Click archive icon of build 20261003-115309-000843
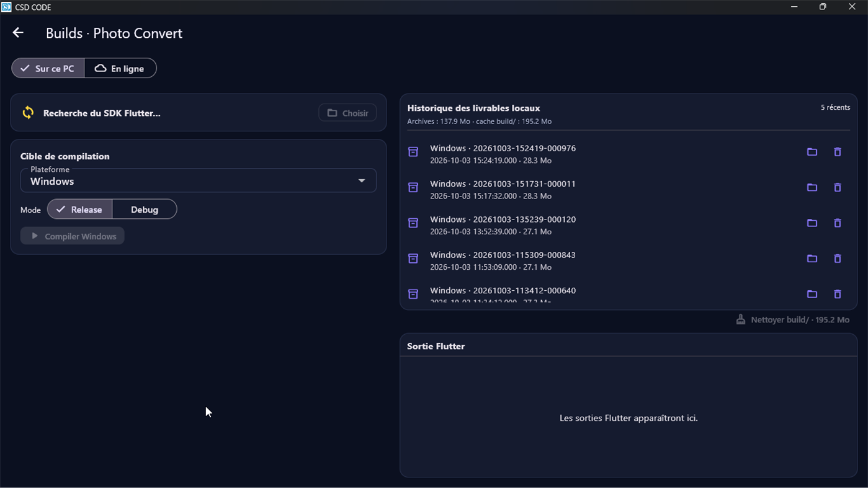Image resolution: width=868 pixels, height=488 pixels. point(413,259)
